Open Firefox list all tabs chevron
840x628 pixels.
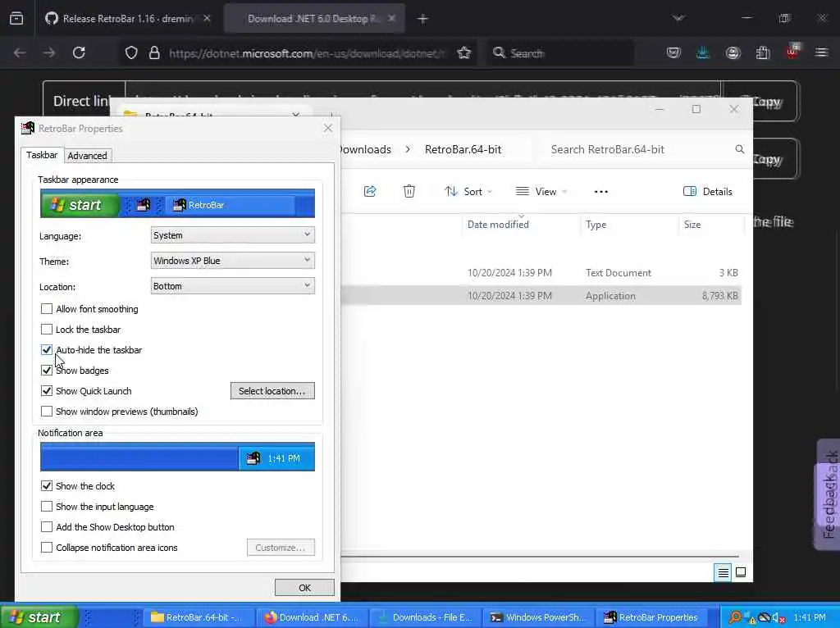pyautogui.click(x=678, y=18)
